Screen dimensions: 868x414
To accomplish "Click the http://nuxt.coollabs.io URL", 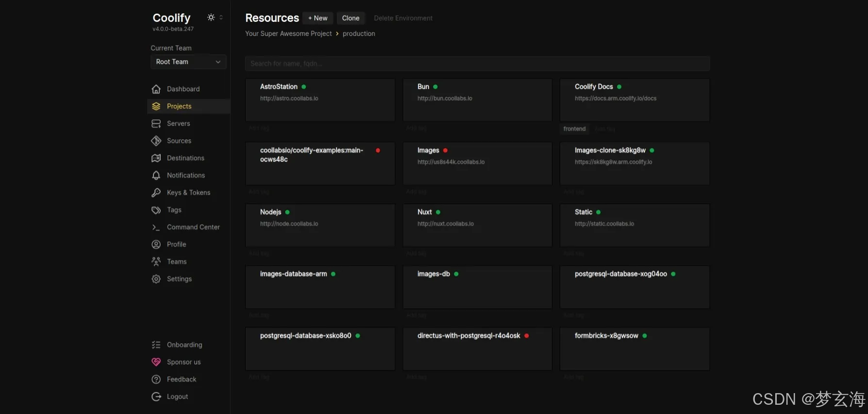I will pos(445,224).
